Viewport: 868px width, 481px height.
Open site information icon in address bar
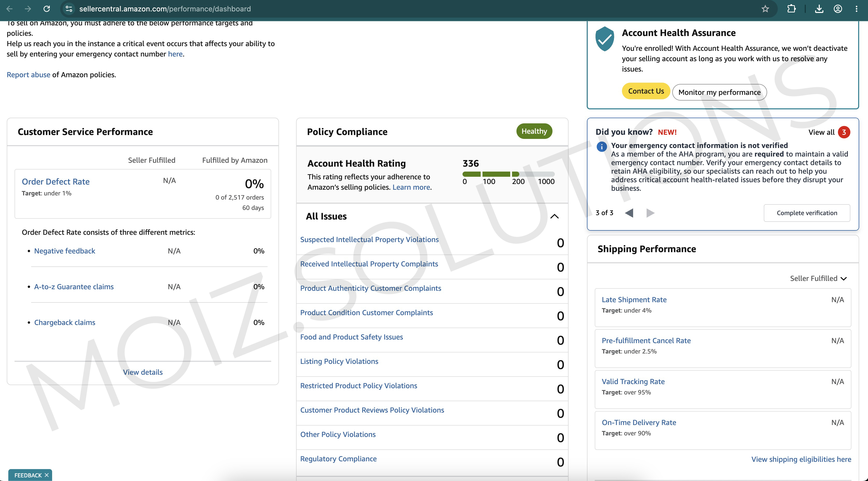[x=69, y=9]
